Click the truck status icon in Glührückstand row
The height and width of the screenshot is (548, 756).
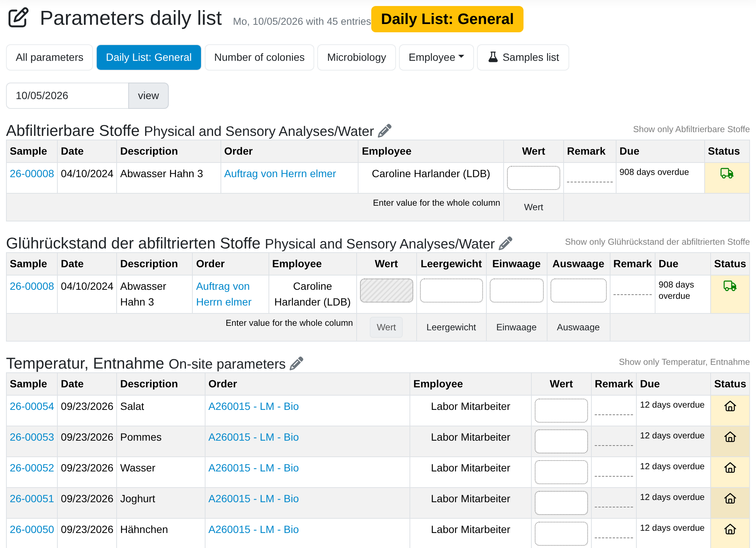coord(730,286)
